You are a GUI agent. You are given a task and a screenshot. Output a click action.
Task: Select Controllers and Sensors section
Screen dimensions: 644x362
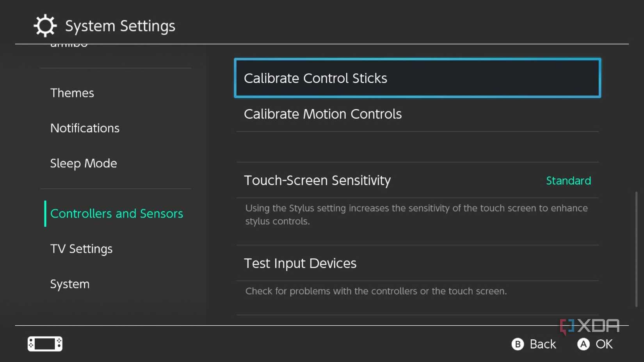point(116,213)
